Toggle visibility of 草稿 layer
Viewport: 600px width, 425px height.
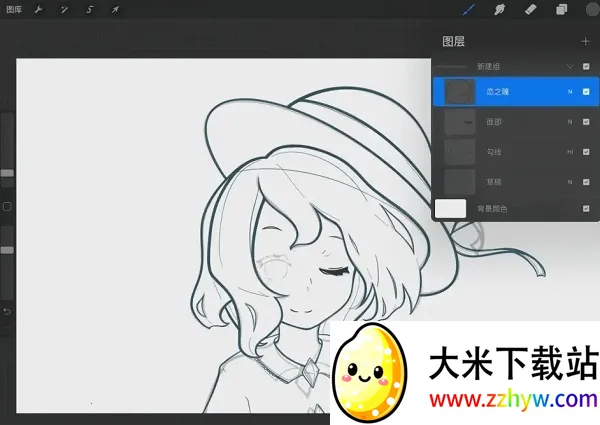(586, 182)
